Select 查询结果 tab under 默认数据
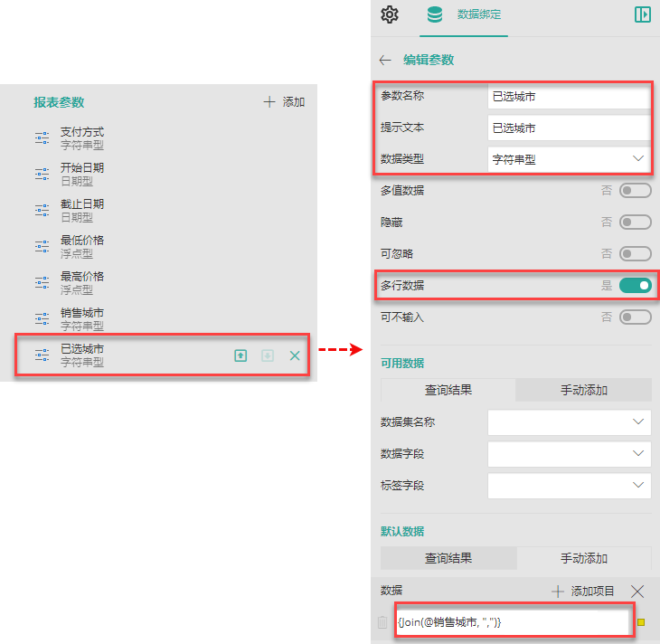Viewport: 660px width, 644px height. [448, 558]
